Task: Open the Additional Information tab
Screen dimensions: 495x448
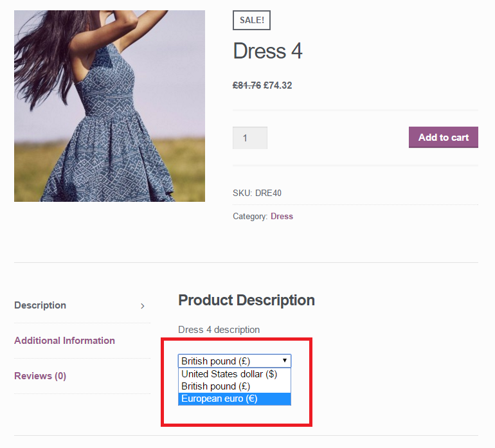Action: pos(64,341)
